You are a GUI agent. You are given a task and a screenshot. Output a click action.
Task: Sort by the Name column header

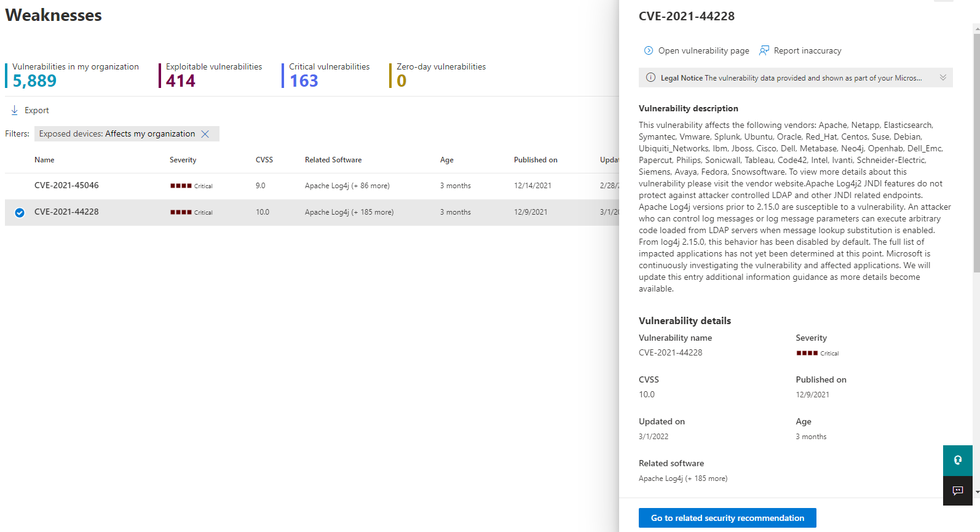pyautogui.click(x=44, y=160)
